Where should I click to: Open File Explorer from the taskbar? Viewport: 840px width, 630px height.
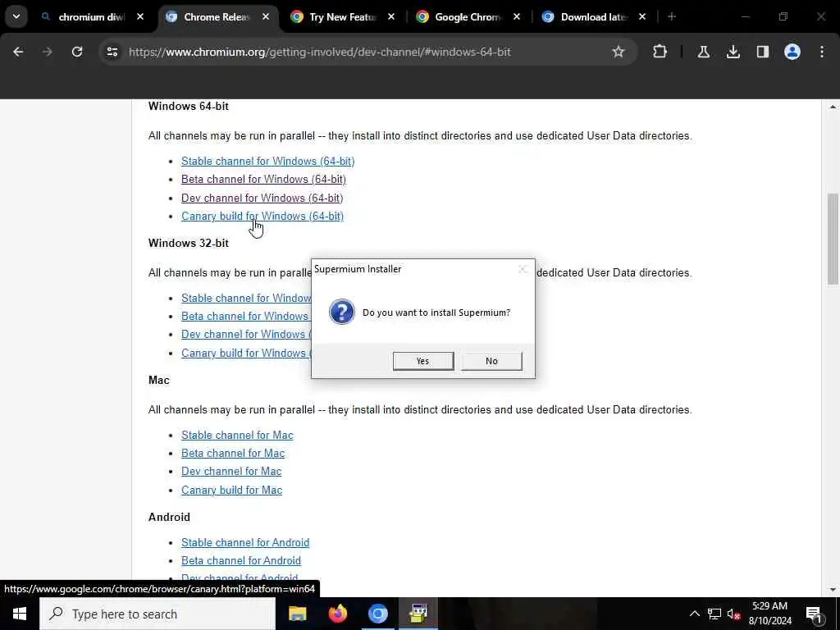coord(297,614)
